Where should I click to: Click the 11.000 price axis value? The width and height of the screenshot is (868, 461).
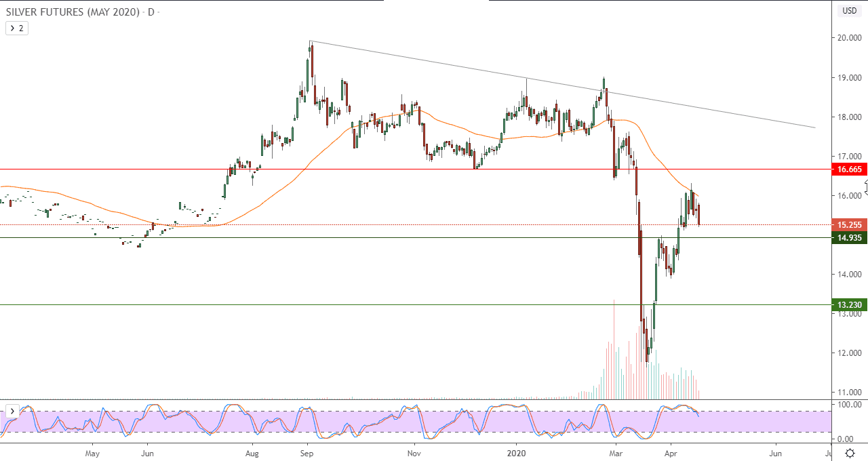850,393
